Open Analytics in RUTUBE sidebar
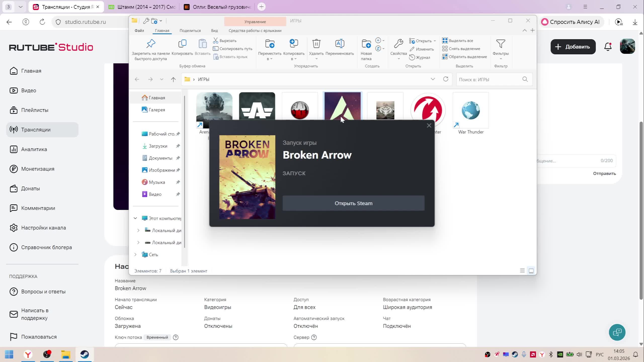 coord(34,149)
